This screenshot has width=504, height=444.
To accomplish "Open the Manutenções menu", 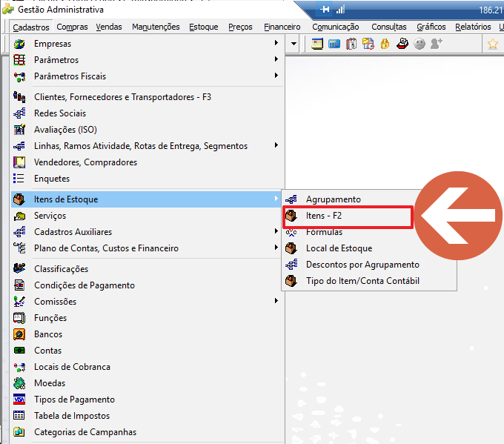I will [x=156, y=27].
